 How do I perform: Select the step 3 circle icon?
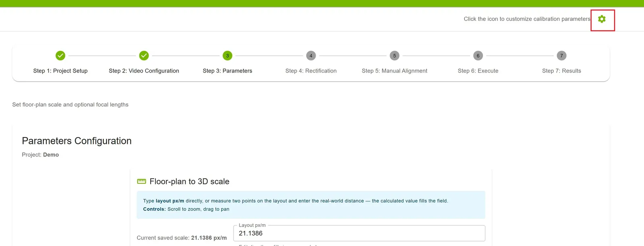pyautogui.click(x=227, y=56)
